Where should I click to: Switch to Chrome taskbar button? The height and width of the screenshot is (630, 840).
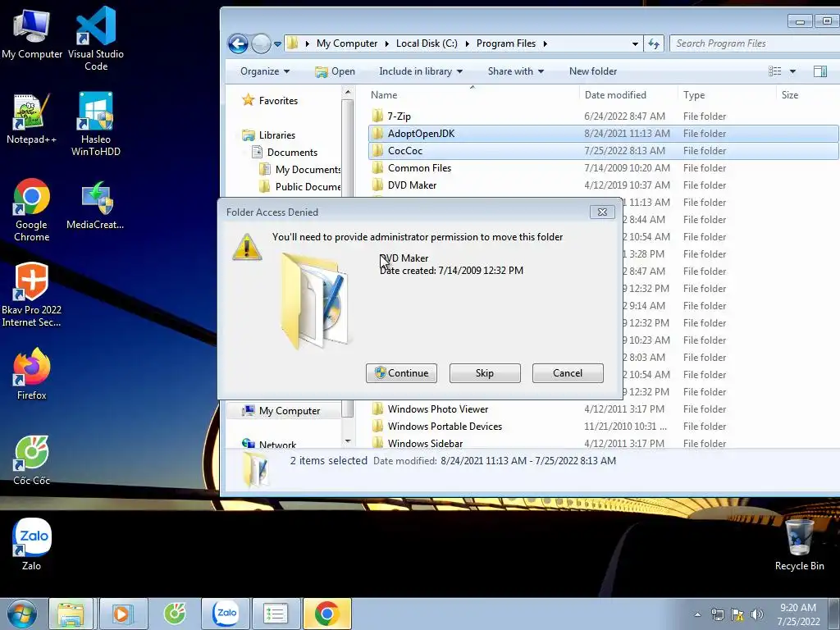[326, 614]
